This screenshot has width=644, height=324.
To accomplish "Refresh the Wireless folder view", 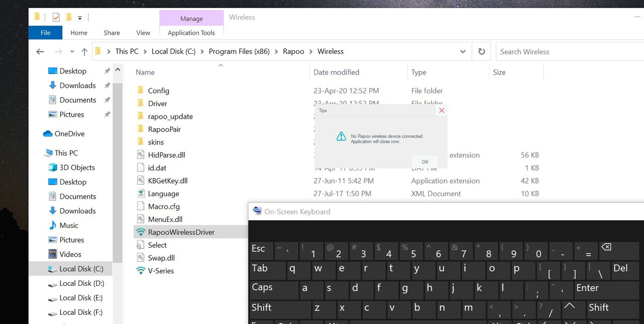I will tap(481, 51).
